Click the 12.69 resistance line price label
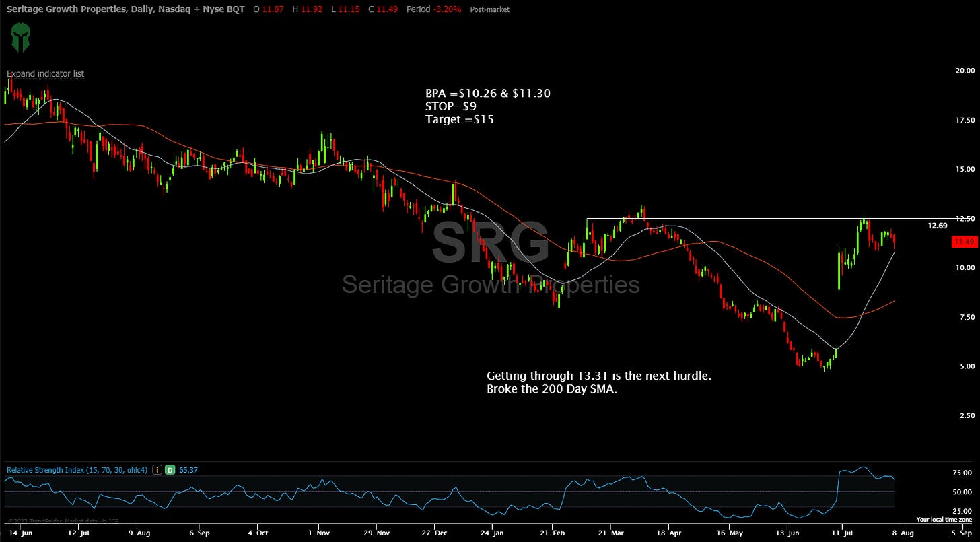 [x=937, y=226]
